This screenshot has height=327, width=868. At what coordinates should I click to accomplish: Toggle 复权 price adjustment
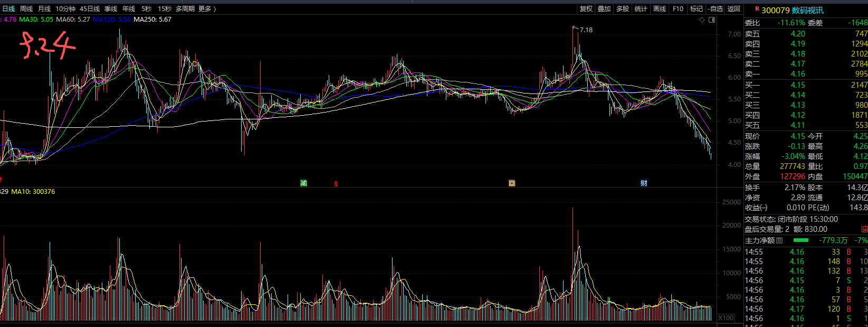point(586,8)
